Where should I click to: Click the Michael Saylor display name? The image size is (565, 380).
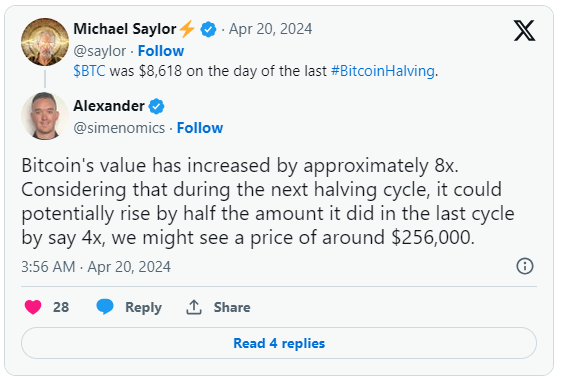pyautogui.click(x=125, y=29)
